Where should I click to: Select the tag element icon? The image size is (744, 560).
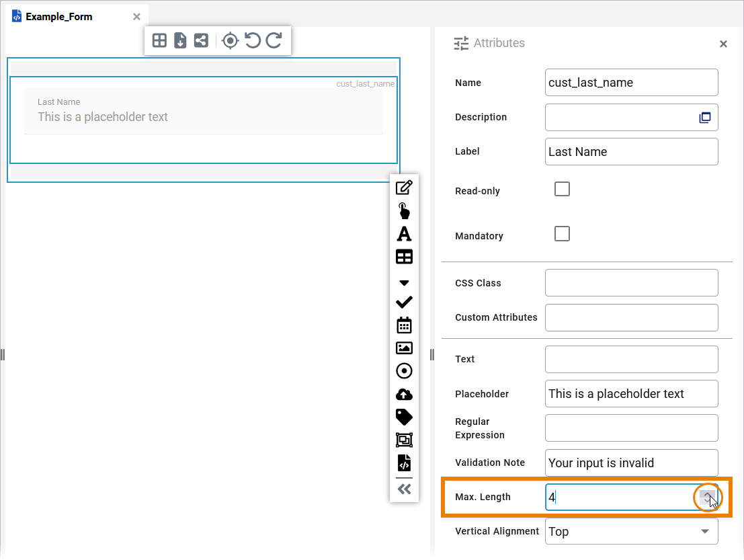click(x=404, y=417)
